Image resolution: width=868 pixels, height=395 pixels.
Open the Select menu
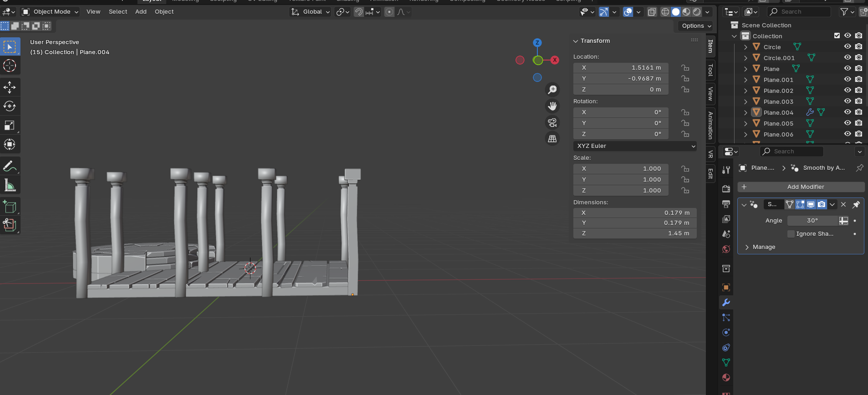coord(118,12)
